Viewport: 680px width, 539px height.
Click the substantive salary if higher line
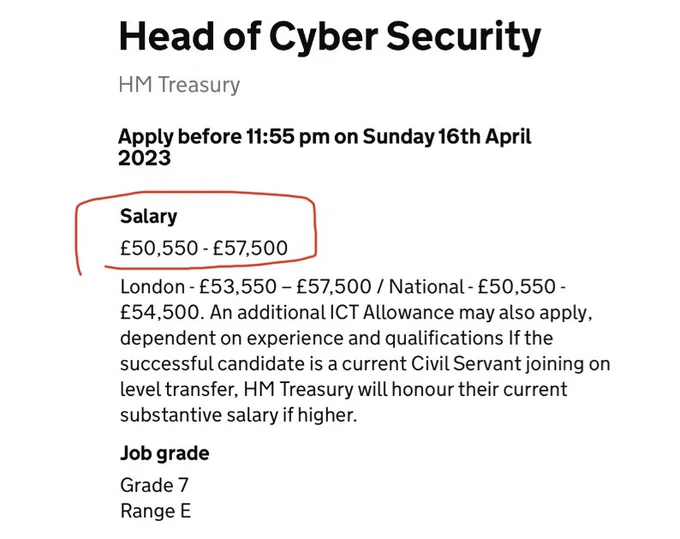pos(239,415)
